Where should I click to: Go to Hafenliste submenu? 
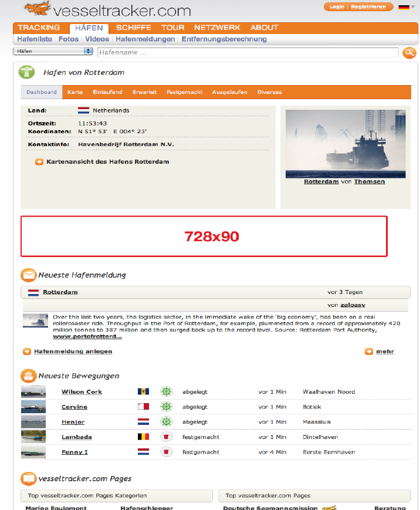[x=35, y=39]
